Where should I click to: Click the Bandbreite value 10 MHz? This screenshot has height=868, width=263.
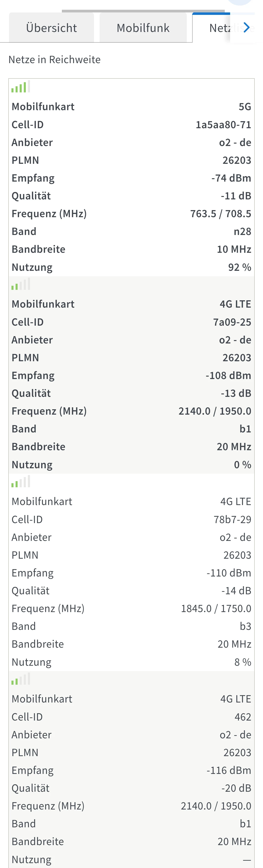coord(234,249)
